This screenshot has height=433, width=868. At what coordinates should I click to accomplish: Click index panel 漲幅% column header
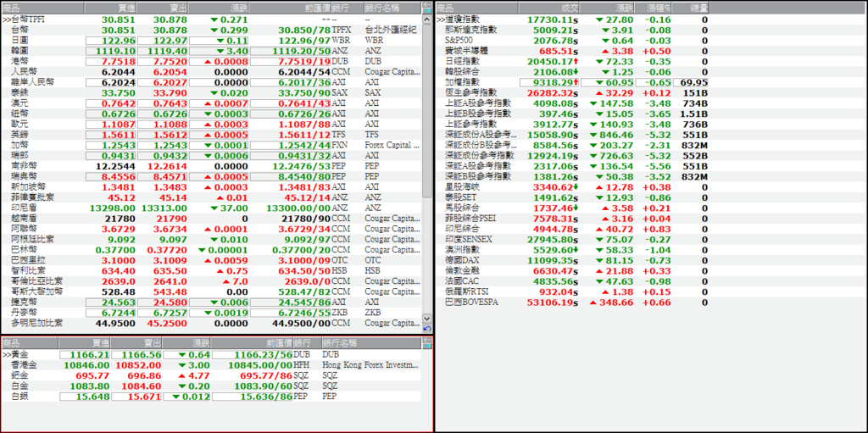tap(654, 8)
